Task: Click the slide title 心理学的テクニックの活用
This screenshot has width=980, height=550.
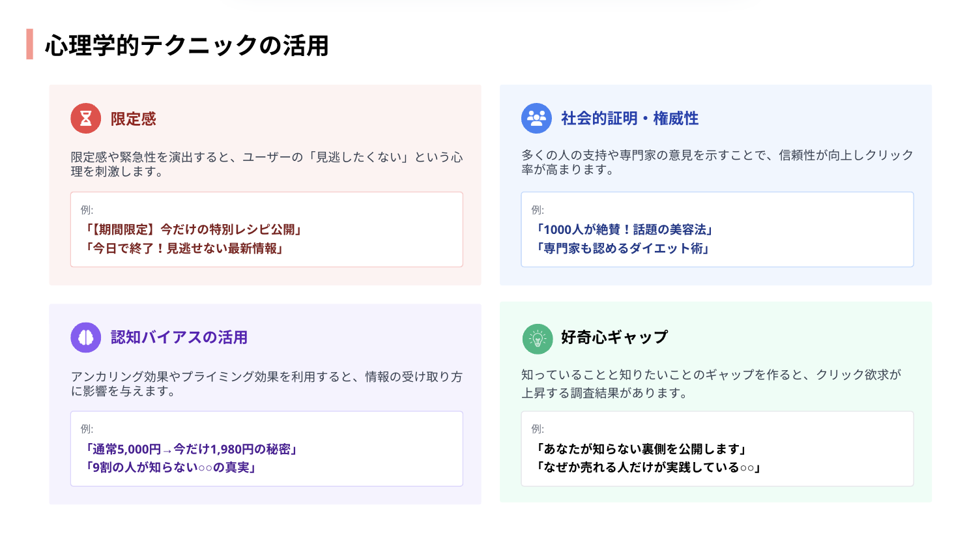Action: pos(187,46)
